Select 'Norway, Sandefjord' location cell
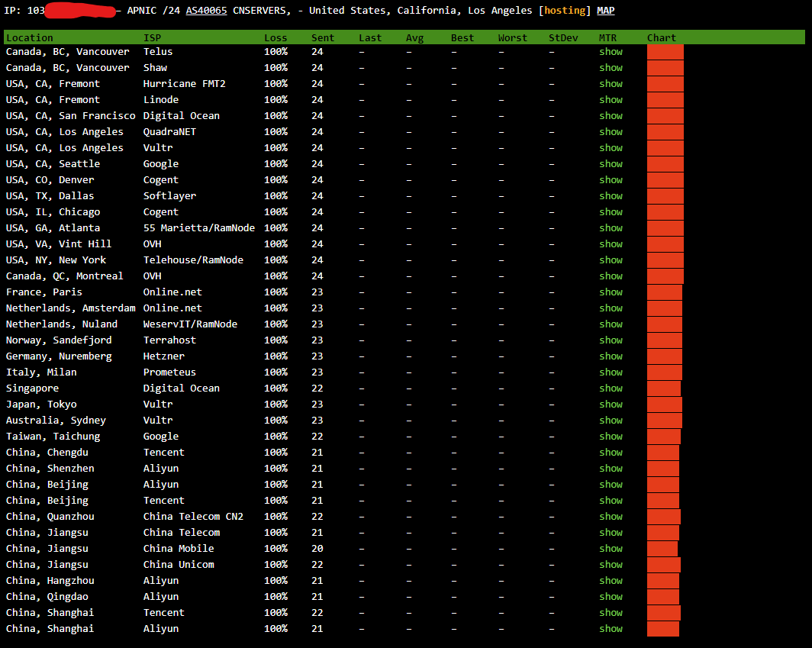 59,341
